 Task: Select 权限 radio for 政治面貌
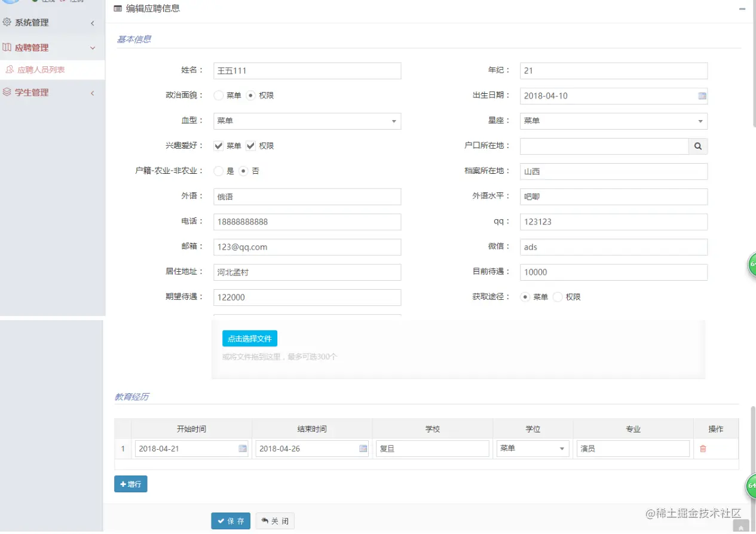(251, 96)
